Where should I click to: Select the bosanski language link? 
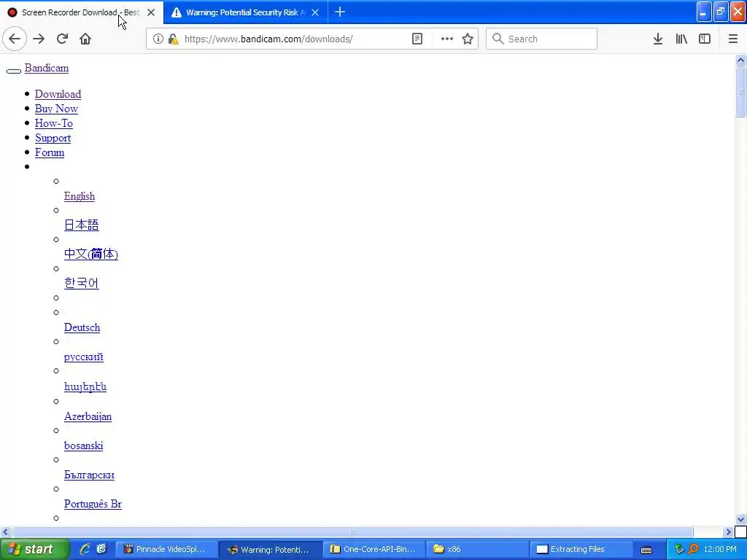pyautogui.click(x=83, y=446)
